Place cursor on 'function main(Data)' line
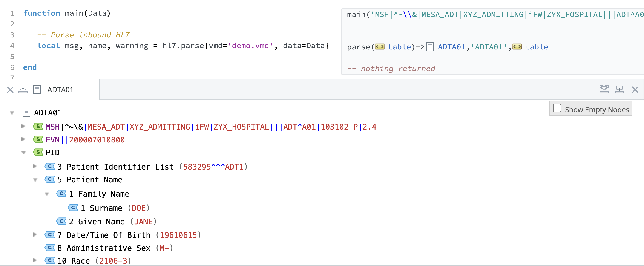644x266 pixels. point(67,13)
